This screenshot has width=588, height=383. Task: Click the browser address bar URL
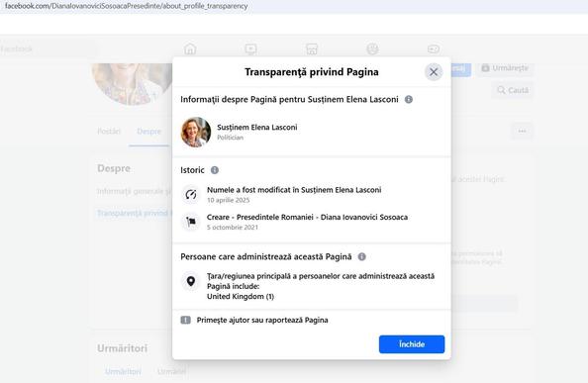click(x=127, y=6)
